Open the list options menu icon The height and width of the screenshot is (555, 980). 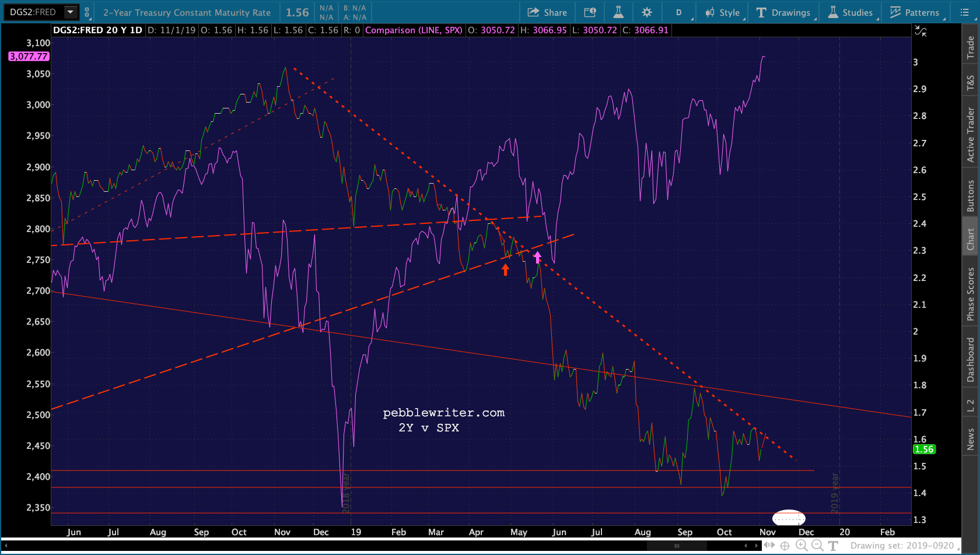click(964, 12)
